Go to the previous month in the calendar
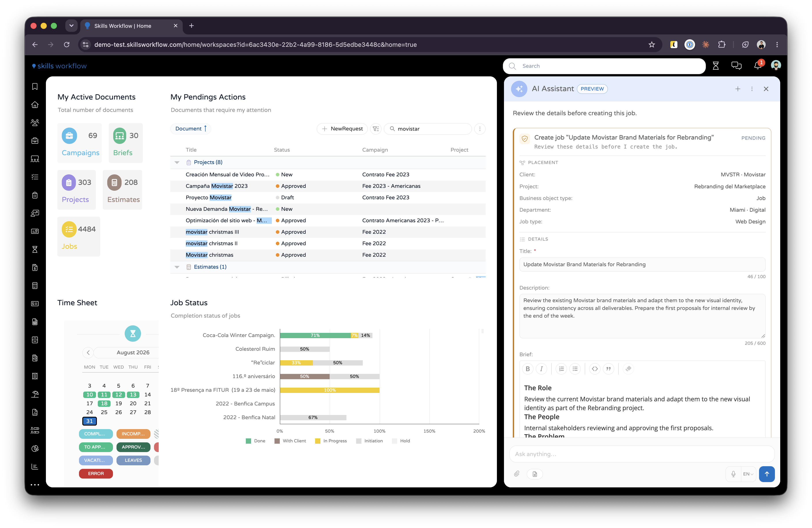This screenshot has height=528, width=812. tap(88, 353)
